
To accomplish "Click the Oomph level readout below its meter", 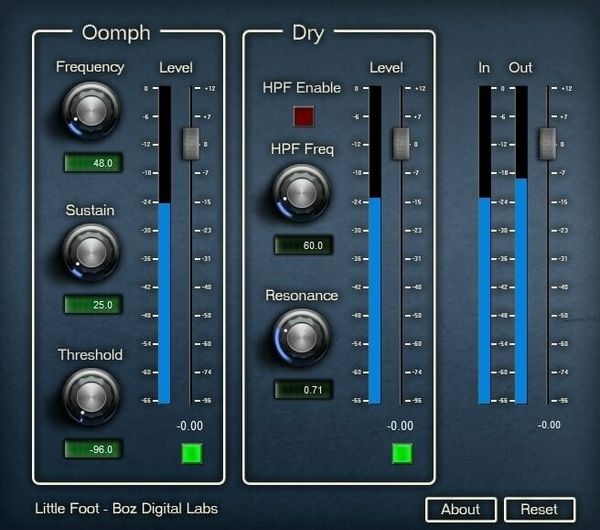I will click(x=190, y=425).
